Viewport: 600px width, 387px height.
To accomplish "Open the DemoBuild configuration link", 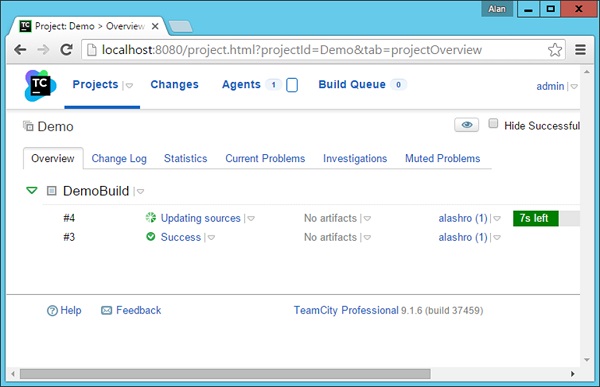I will click(96, 191).
